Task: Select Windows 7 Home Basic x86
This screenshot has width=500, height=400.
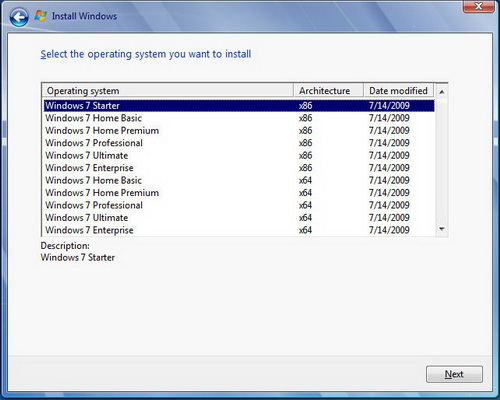Action: pyautogui.click(x=239, y=118)
